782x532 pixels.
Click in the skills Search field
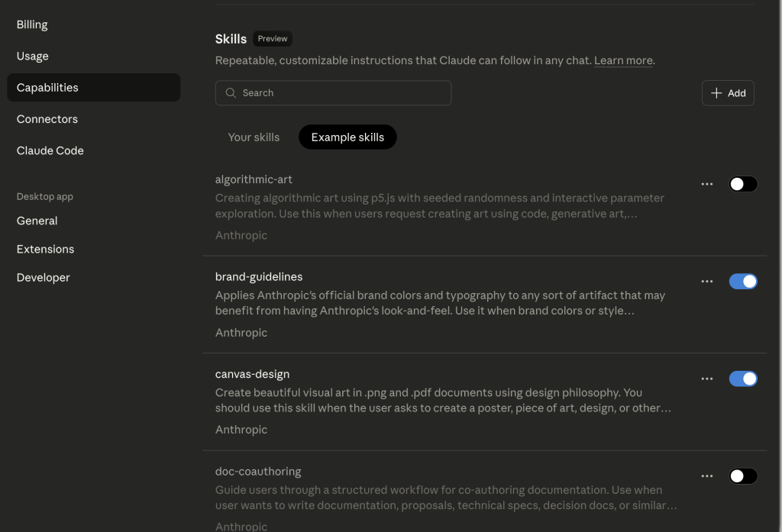click(x=344, y=93)
